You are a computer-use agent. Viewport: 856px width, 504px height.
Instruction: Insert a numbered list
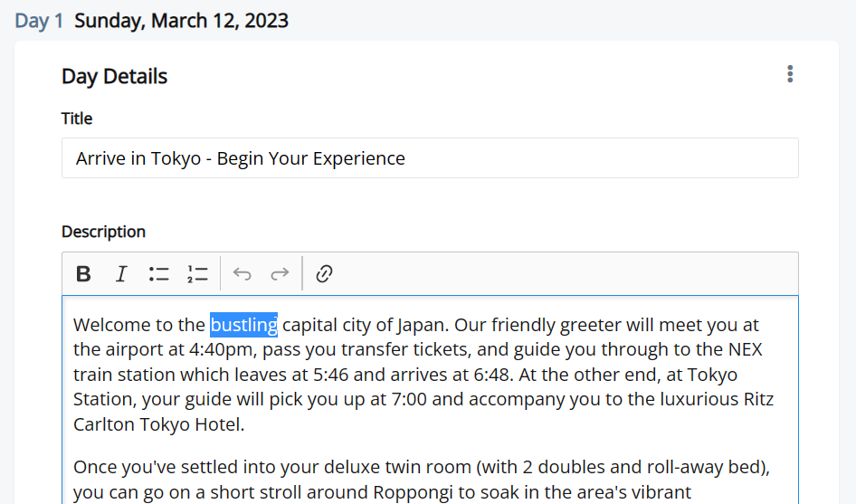click(x=197, y=273)
